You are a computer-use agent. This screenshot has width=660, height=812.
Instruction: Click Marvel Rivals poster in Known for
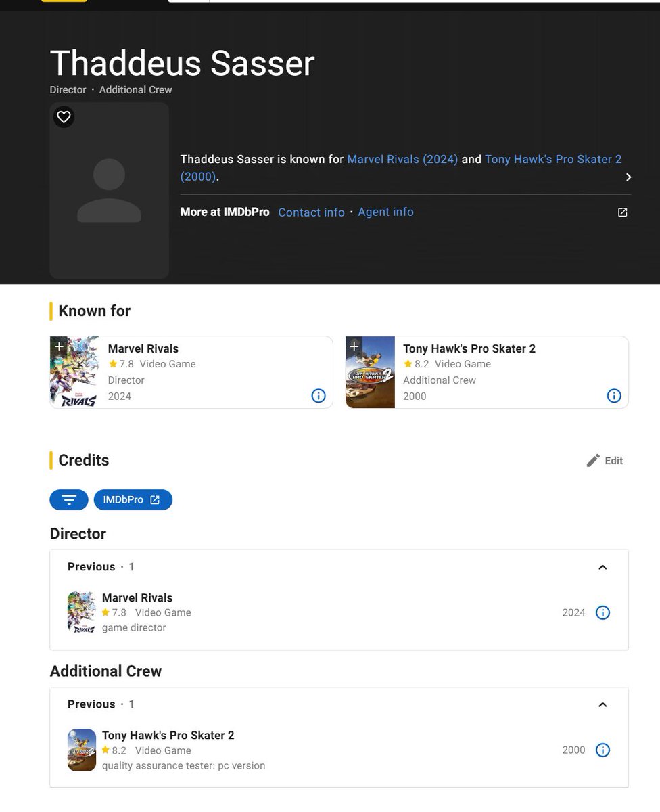tap(74, 372)
